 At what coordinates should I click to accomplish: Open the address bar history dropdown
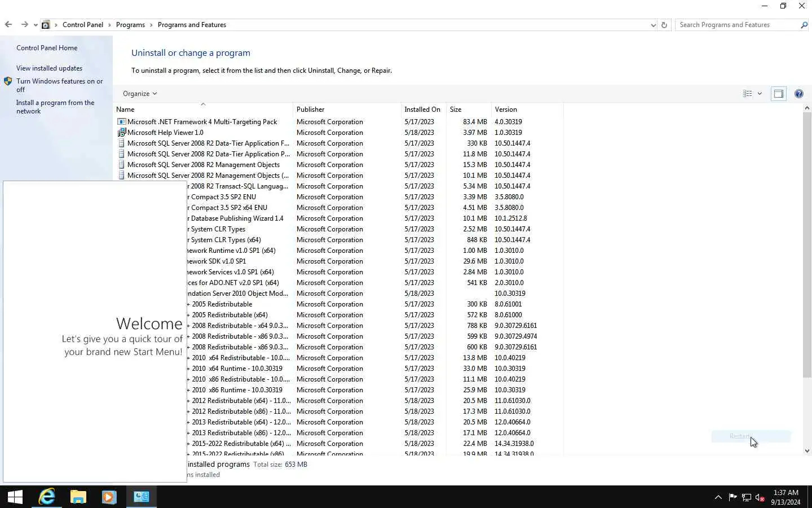coord(653,25)
